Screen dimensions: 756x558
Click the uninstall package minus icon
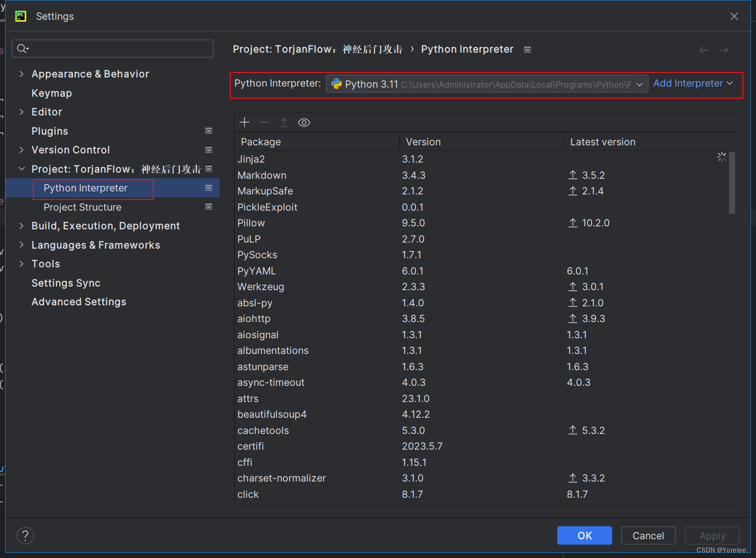264,122
